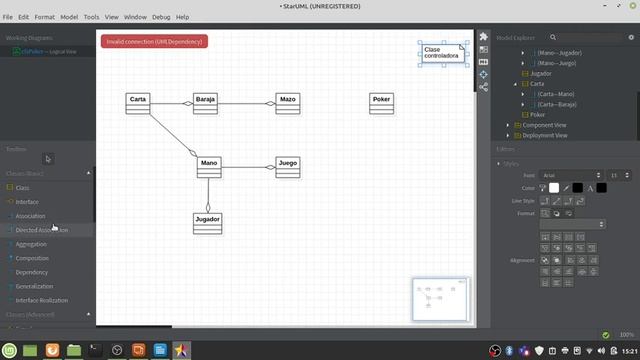Select the Poker class box on canvas
640x360 pixels.
(x=381, y=104)
